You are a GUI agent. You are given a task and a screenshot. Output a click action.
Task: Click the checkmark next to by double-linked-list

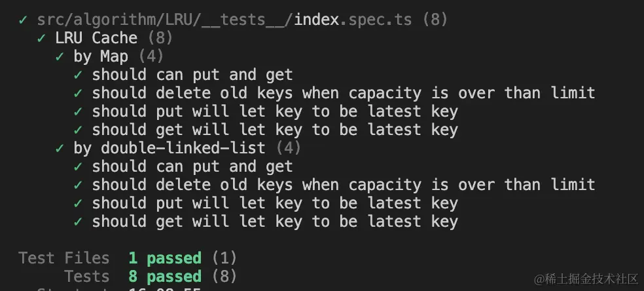pos(60,148)
